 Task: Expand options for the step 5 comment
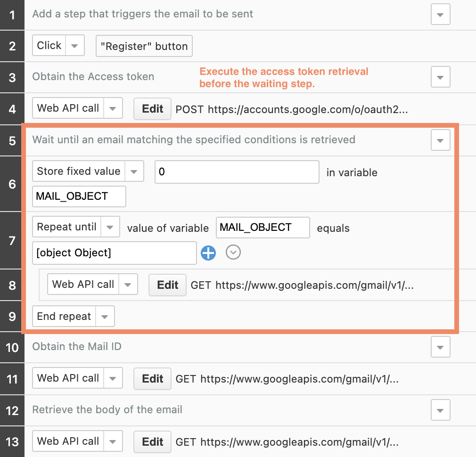click(x=440, y=140)
